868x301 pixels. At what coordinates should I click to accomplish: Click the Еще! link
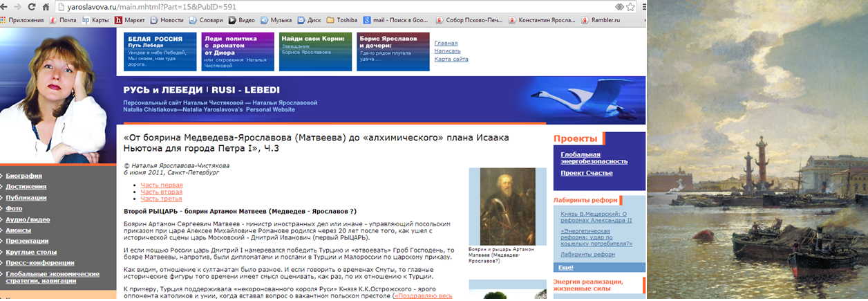point(567,267)
